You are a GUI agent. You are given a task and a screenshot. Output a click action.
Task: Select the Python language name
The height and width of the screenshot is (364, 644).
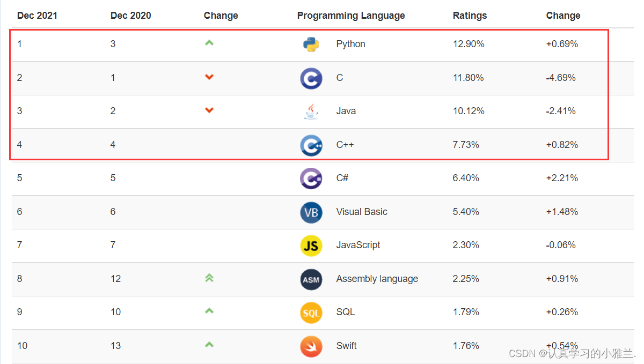pos(350,44)
